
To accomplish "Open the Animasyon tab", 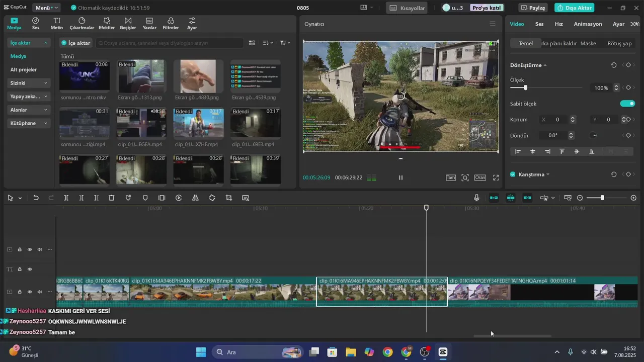I will coord(588,24).
